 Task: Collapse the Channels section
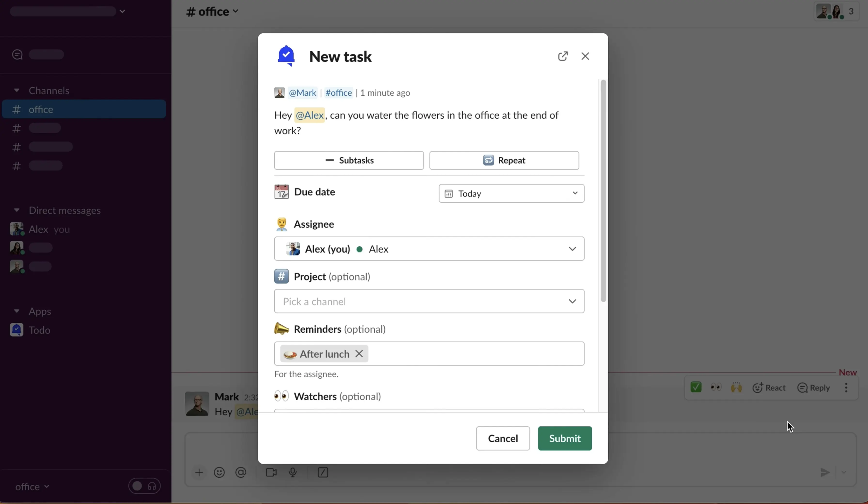click(16, 90)
